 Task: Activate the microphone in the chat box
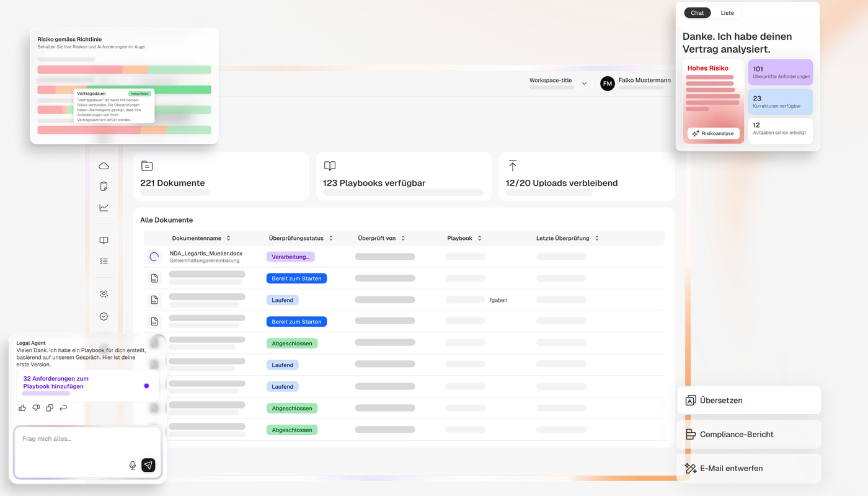pos(132,465)
